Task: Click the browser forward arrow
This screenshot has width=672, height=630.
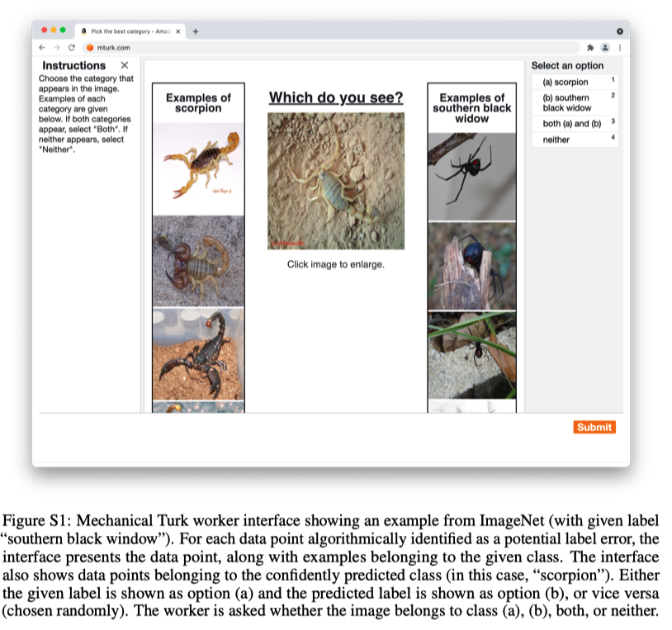Action: 56,47
